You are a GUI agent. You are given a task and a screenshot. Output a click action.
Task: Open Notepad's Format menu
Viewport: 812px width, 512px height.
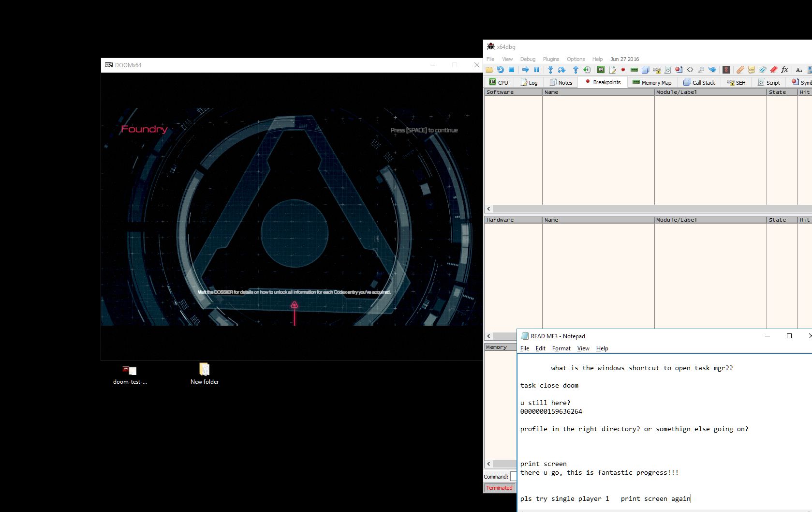point(561,348)
